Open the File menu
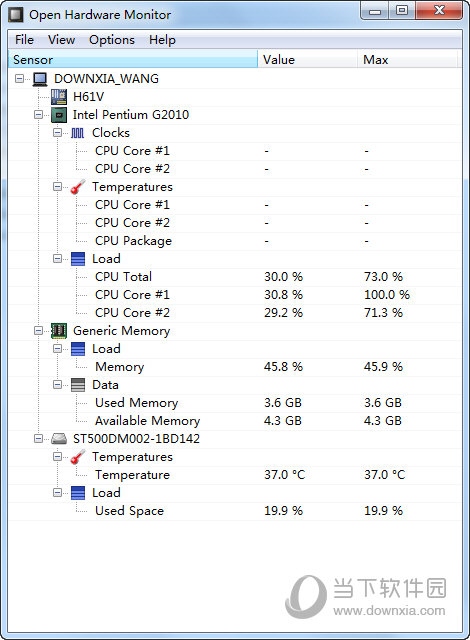Viewport: 470px width, 640px height. (x=24, y=40)
